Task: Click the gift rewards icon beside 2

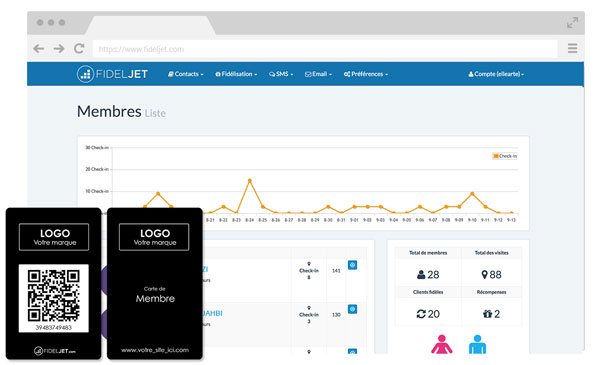Action: [487, 314]
